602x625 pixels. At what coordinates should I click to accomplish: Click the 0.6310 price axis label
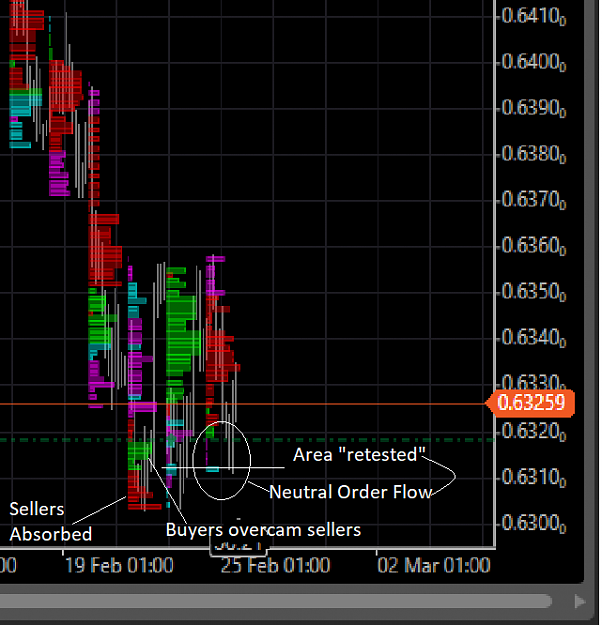[x=533, y=478]
